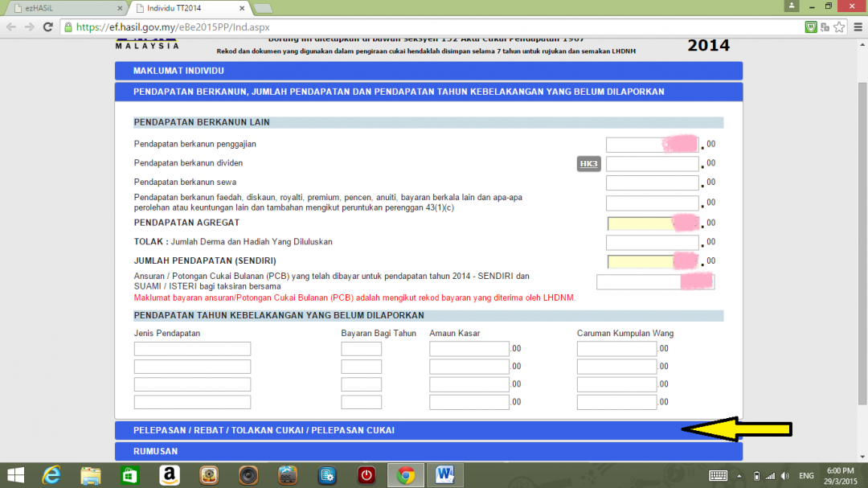Click the scrollbar up arrow

pyautogui.click(x=862, y=44)
